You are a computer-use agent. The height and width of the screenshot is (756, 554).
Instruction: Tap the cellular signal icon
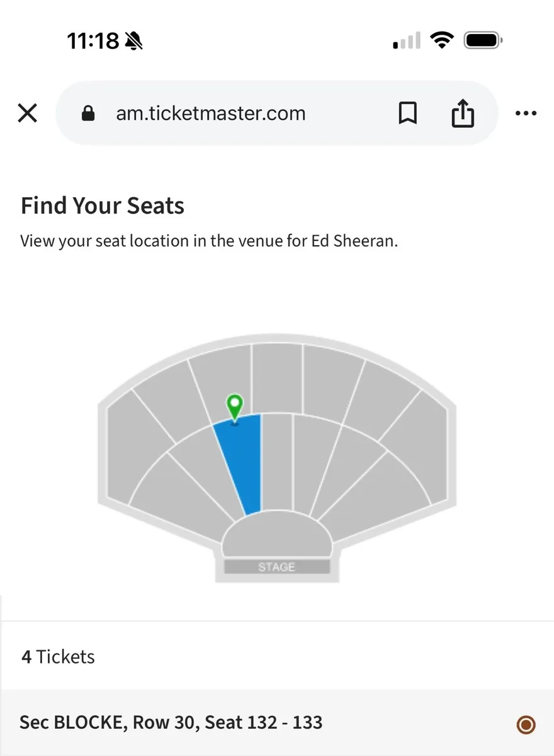point(405,40)
